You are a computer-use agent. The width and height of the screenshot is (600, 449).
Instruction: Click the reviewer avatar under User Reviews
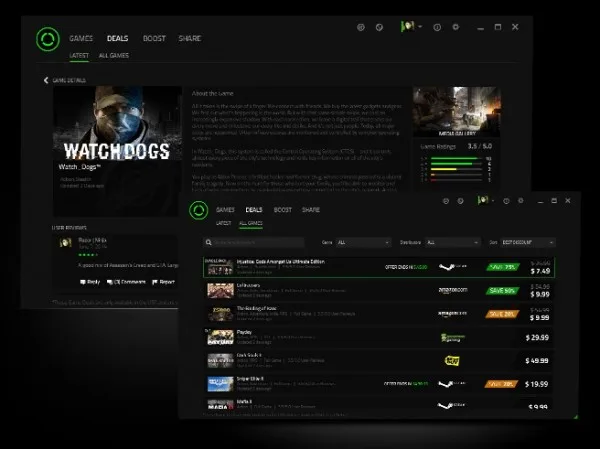[66, 242]
